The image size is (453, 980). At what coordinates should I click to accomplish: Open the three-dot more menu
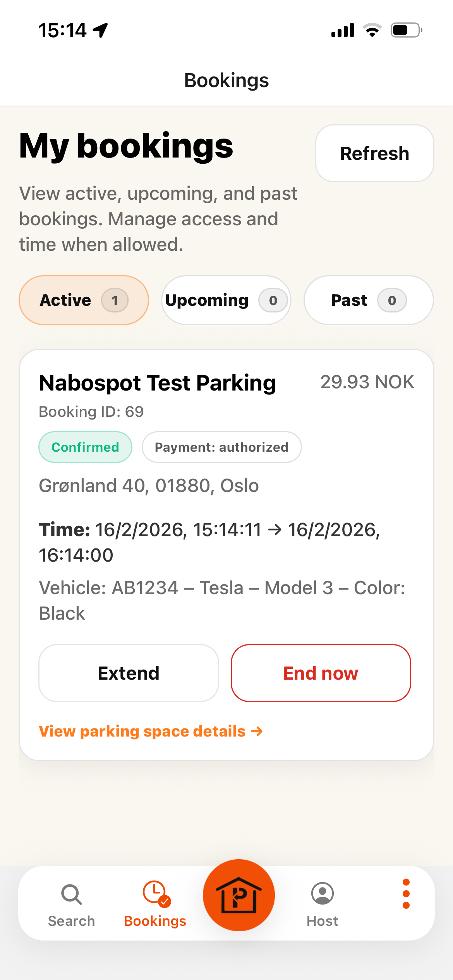tap(406, 894)
